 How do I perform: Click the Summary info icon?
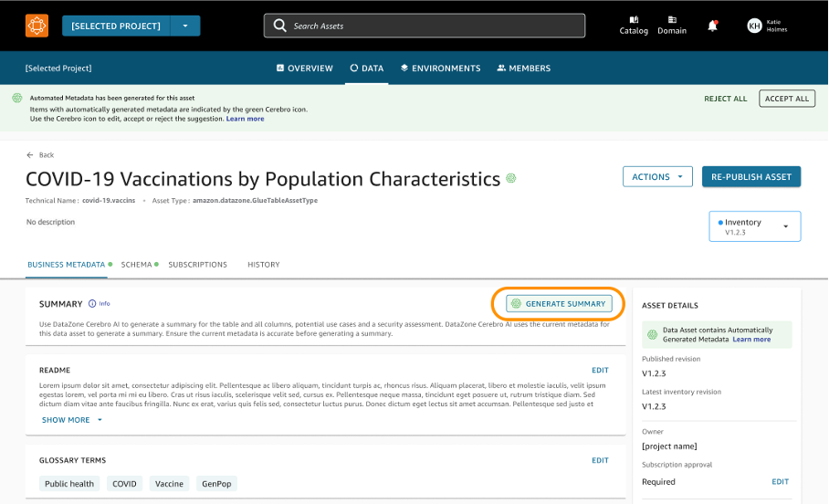[x=92, y=303]
